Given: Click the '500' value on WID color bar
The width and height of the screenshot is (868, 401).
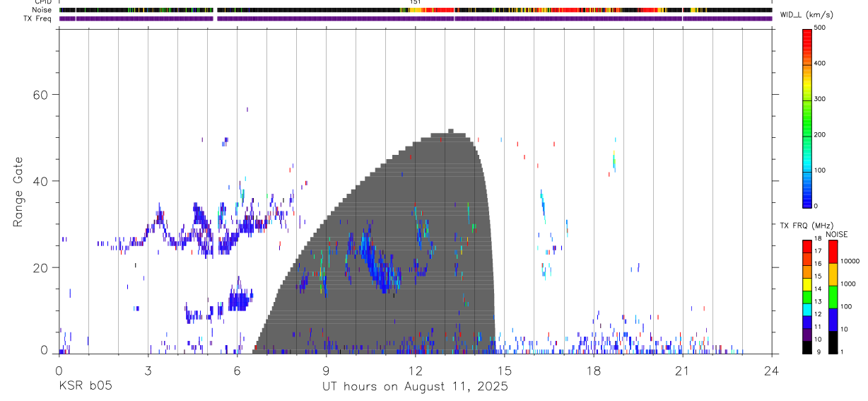Looking at the screenshot, I should 820,28.
